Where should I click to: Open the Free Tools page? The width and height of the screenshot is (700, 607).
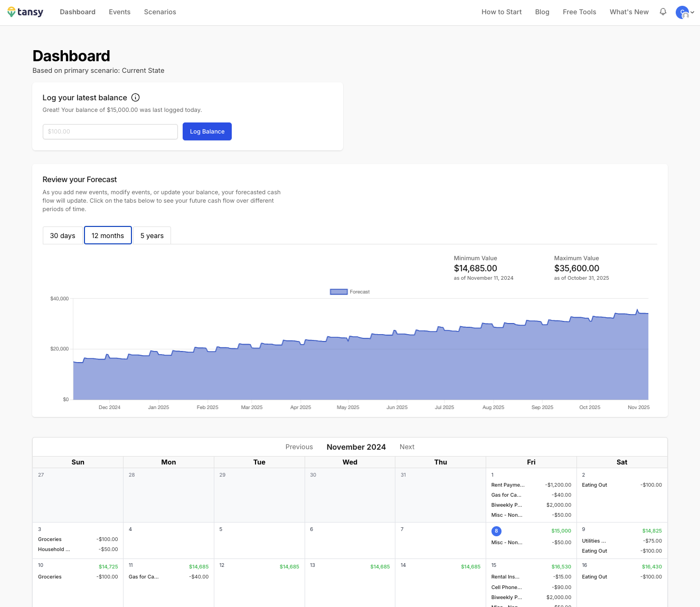(x=579, y=12)
